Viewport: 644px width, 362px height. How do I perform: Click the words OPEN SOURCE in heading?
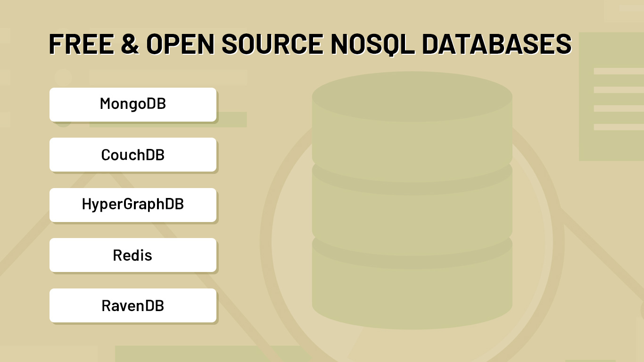pos(235,44)
